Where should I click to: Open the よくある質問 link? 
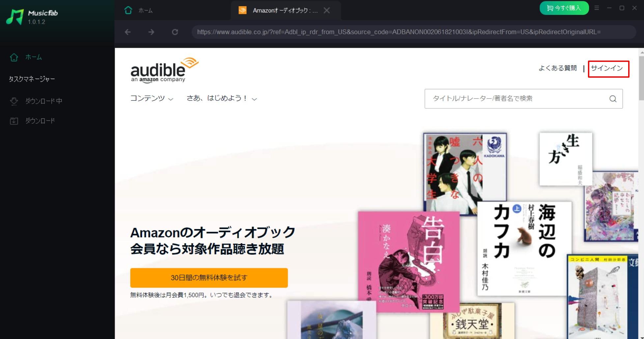(558, 68)
